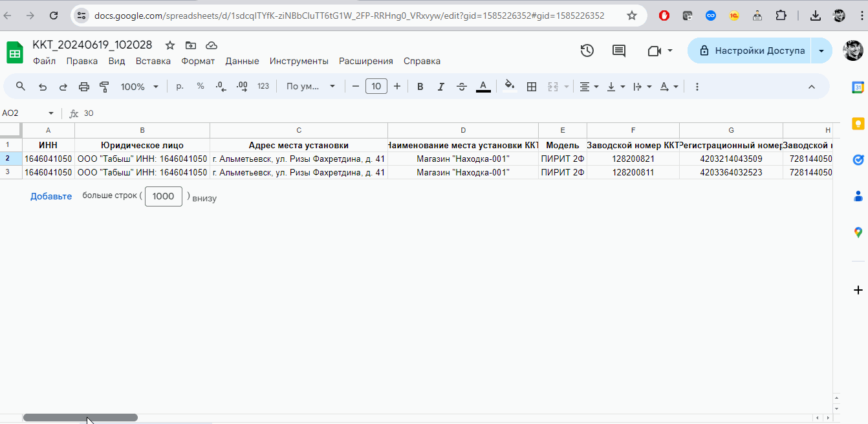
Task: Toggle bold formatting
Action: point(420,87)
